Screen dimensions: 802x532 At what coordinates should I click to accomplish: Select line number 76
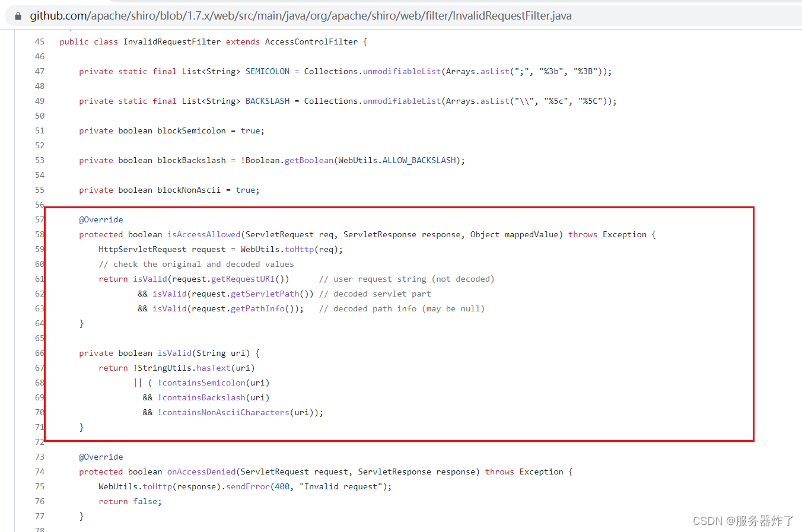pyautogui.click(x=40, y=501)
